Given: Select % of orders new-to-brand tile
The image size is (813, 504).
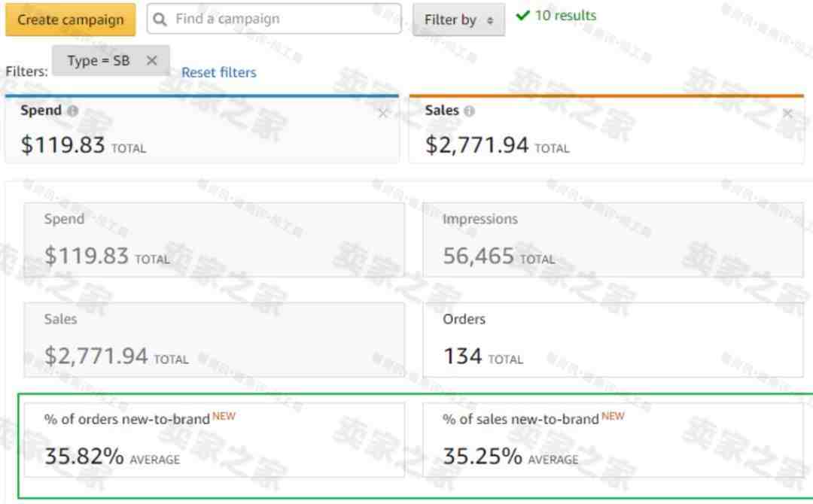Looking at the screenshot, I should coord(214,440).
